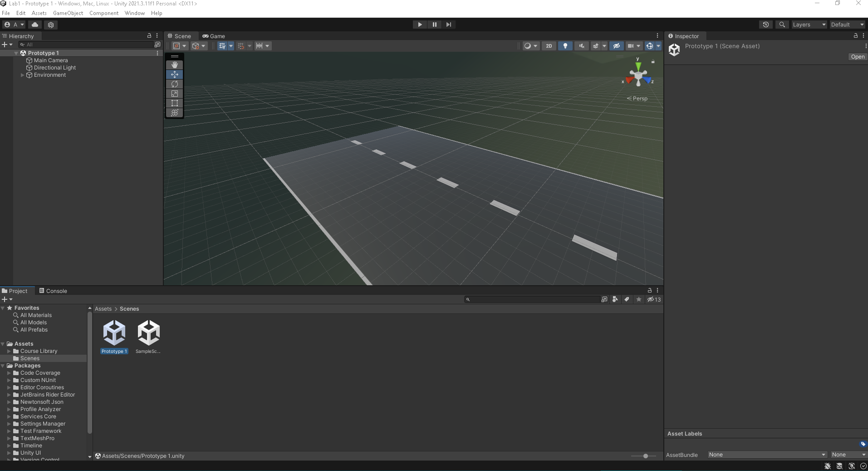This screenshot has height=471, width=868.
Task: Select the Scale tool
Action: coord(175,94)
